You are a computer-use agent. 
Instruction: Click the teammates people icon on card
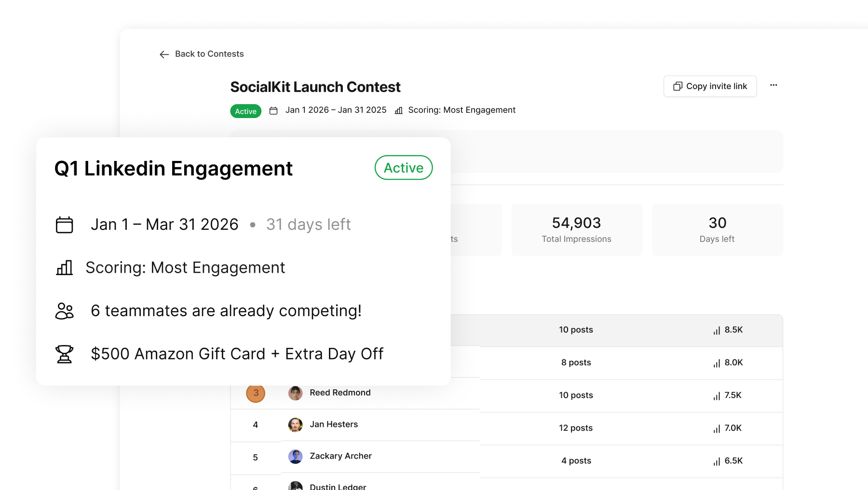(x=64, y=311)
